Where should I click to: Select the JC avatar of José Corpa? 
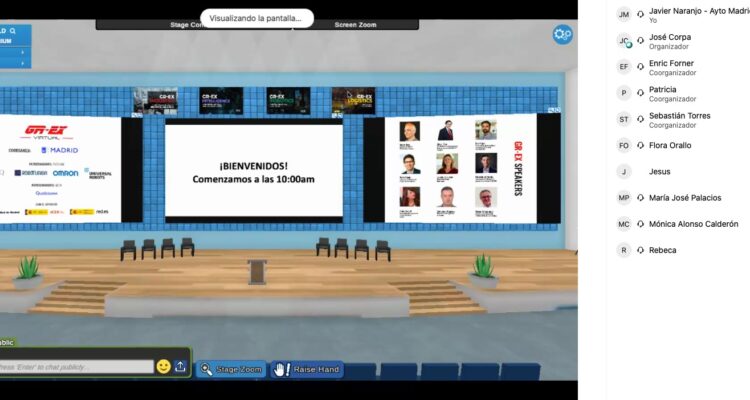pyautogui.click(x=624, y=41)
